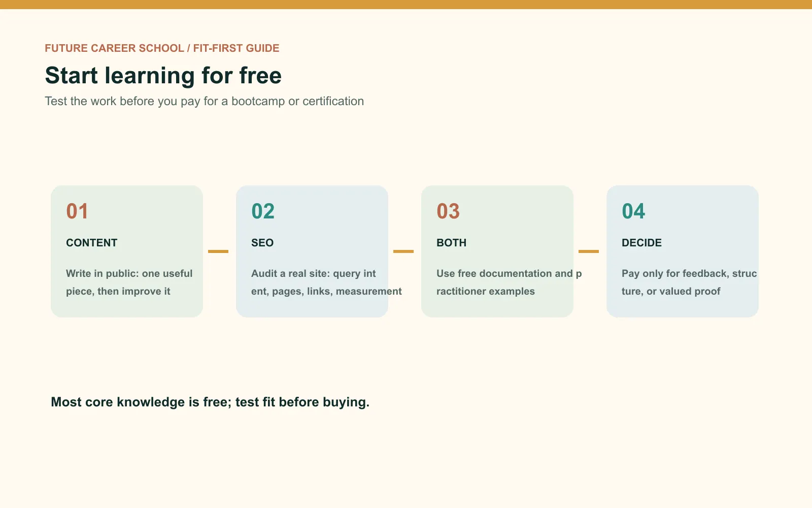Click the 'Most core knowledge is free' takeaway line
Image resolution: width=812 pixels, height=508 pixels.
click(x=210, y=402)
